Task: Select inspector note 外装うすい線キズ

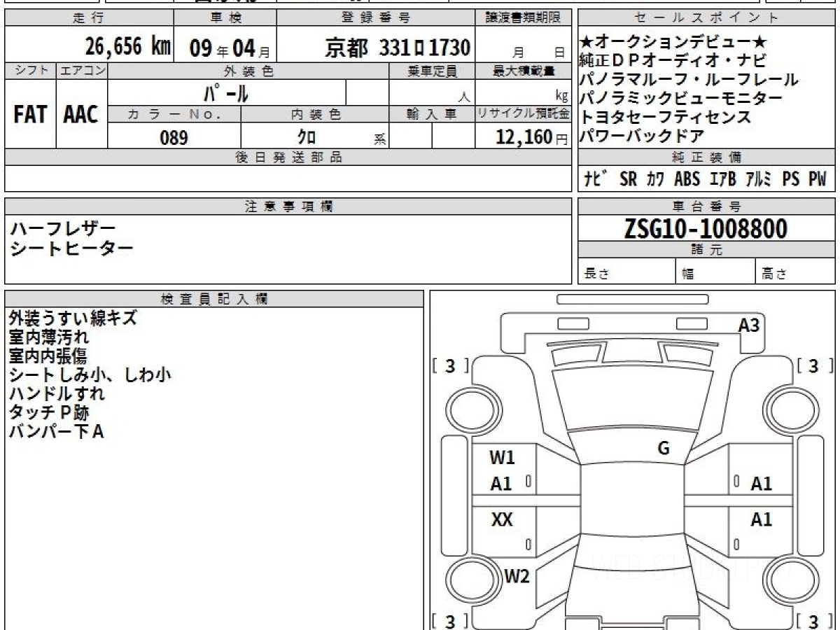Action: pos(73,318)
